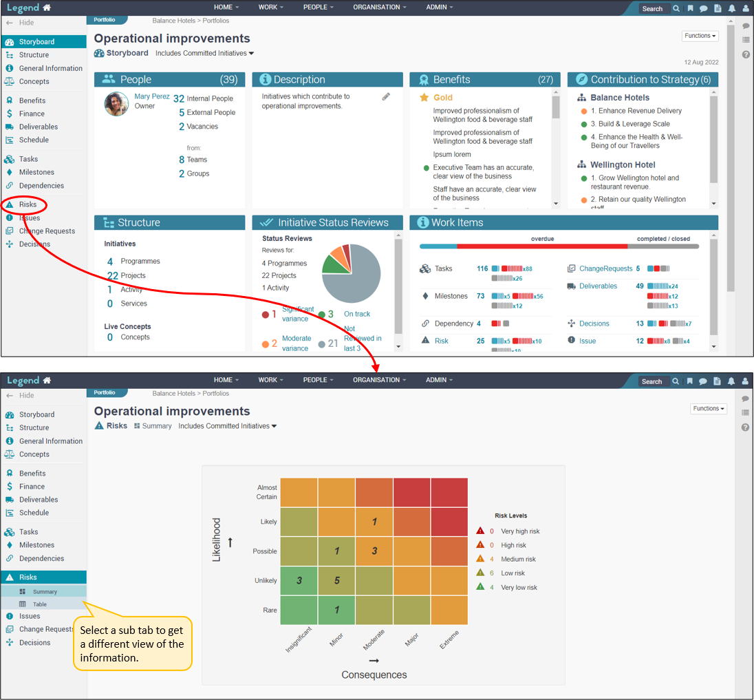Viewport: 754px width, 700px height.
Task: Open the ChangeRequests link in Work Items
Action: (605, 268)
